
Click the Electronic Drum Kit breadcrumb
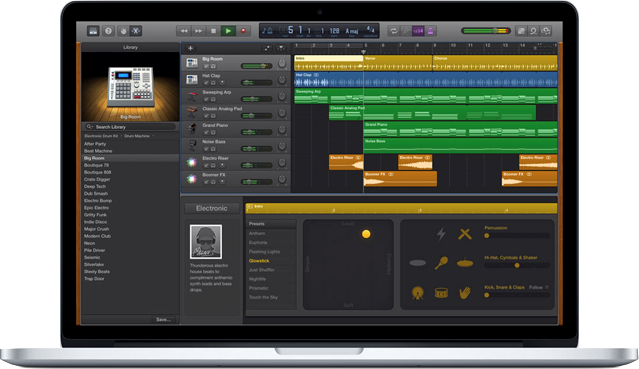click(101, 136)
